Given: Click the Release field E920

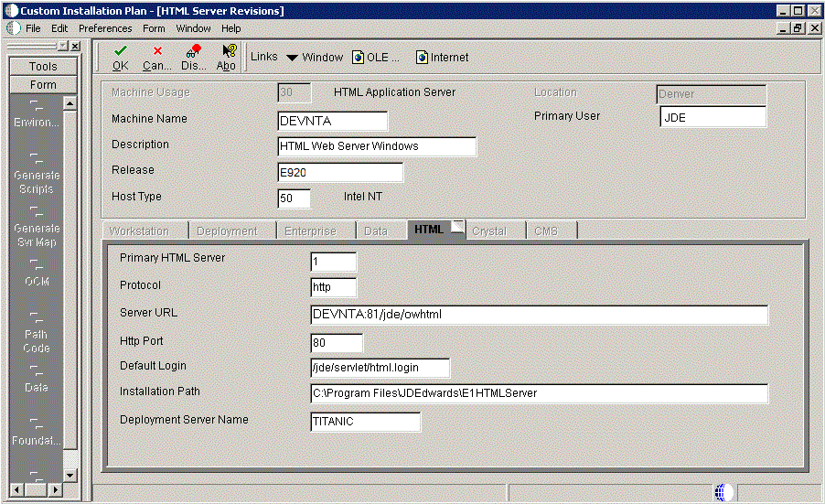Looking at the screenshot, I should [x=340, y=172].
